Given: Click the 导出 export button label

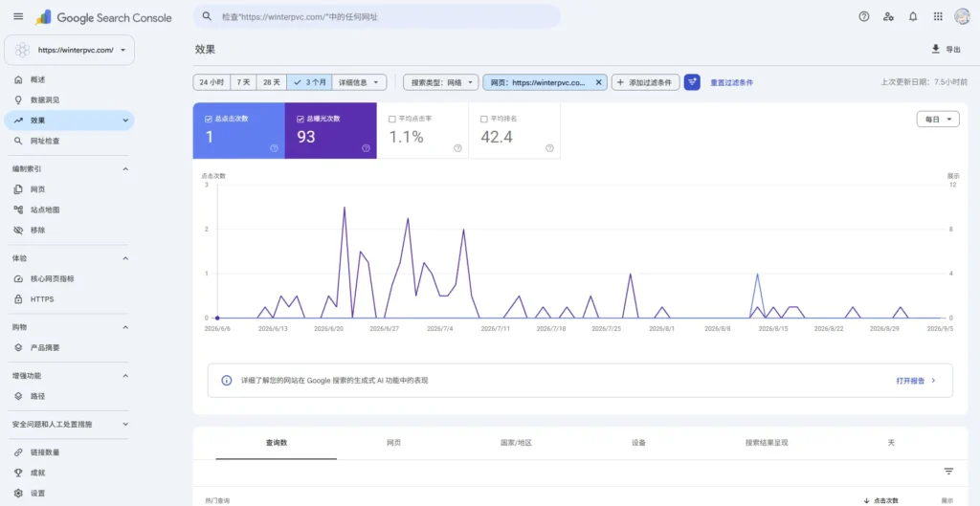Looking at the screenshot, I should click(x=953, y=50).
